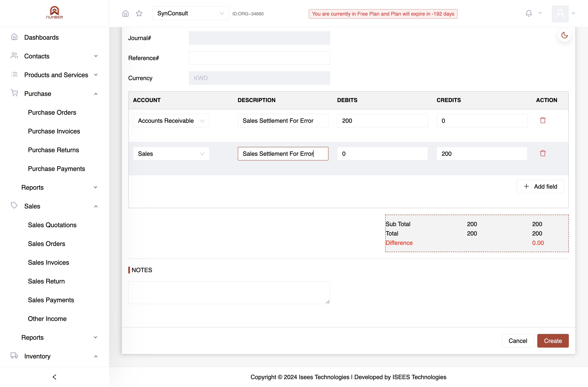Click the Purchase cart icon in the sidebar
This screenshot has width=588, height=387.
(x=14, y=93)
